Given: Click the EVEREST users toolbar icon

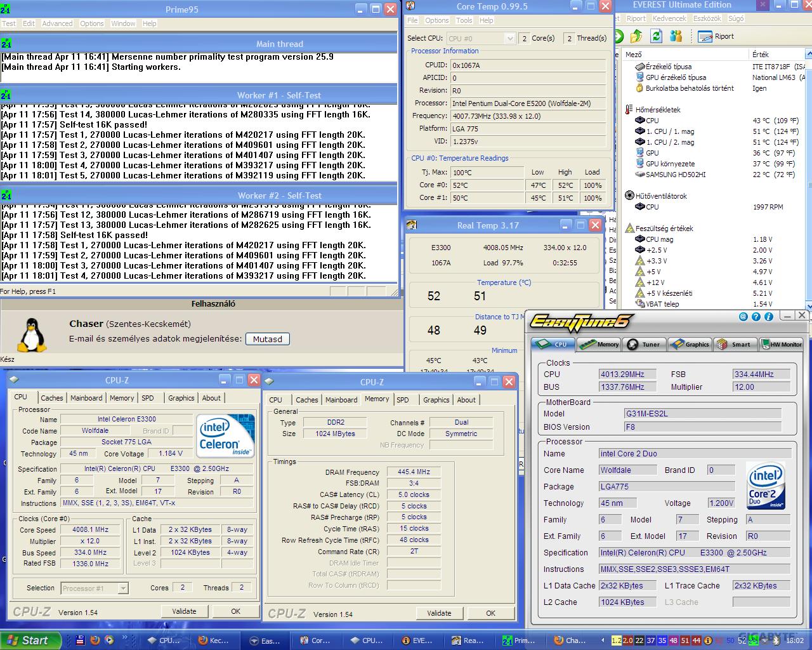Looking at the screenshot, I should click(x=676, y=36).
